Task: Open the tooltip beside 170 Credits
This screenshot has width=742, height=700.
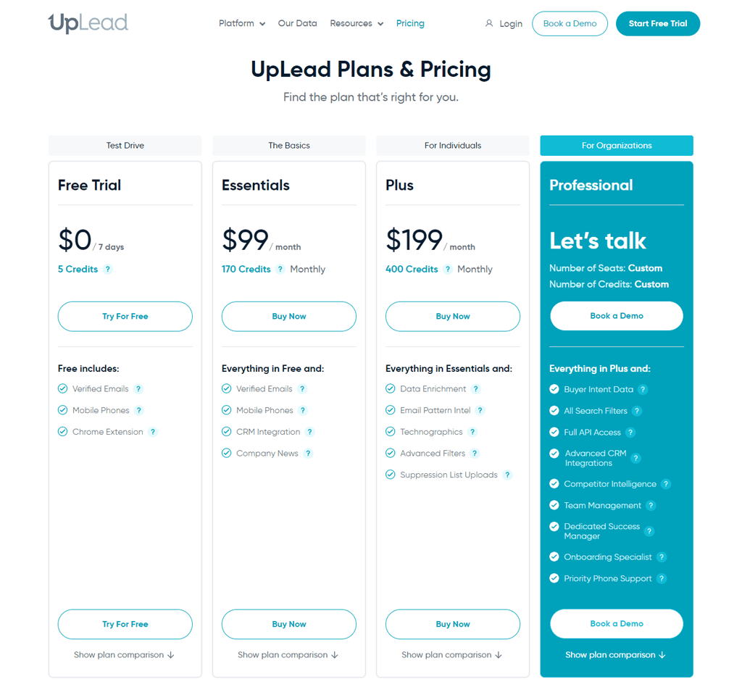Action: [x=280, y=269]
